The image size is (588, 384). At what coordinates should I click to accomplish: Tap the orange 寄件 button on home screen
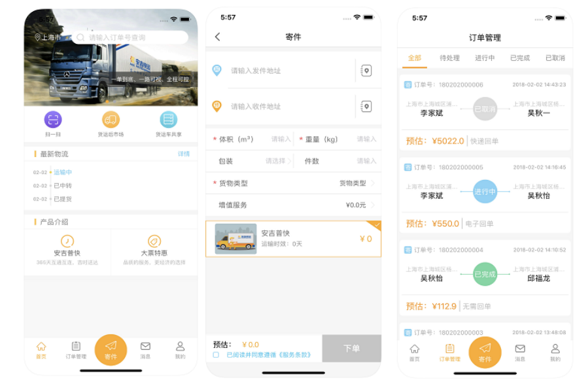click(x=111, y=350)
